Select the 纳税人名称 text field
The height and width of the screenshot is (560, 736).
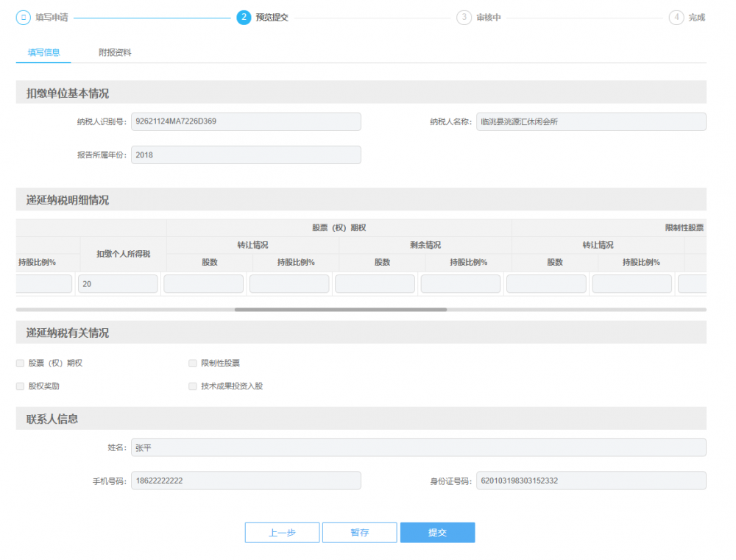click(590, 122)
